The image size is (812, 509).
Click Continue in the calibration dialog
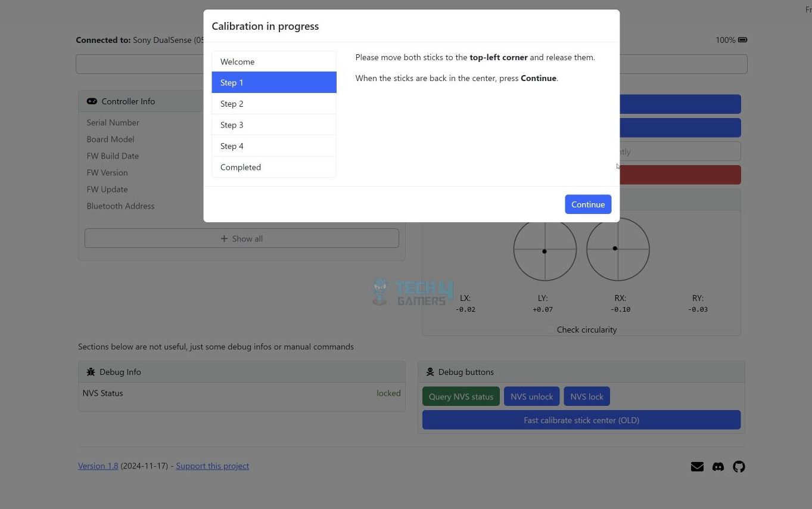[588, 204]
